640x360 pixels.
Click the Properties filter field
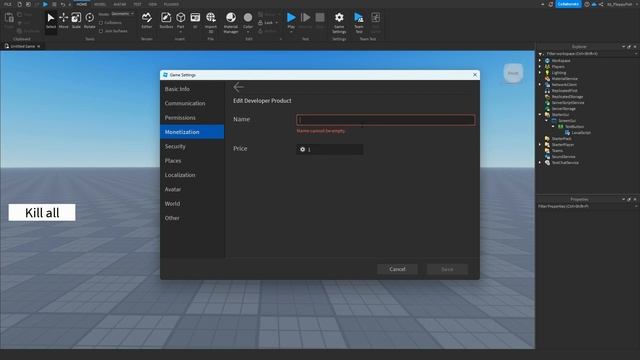point(588,207)
